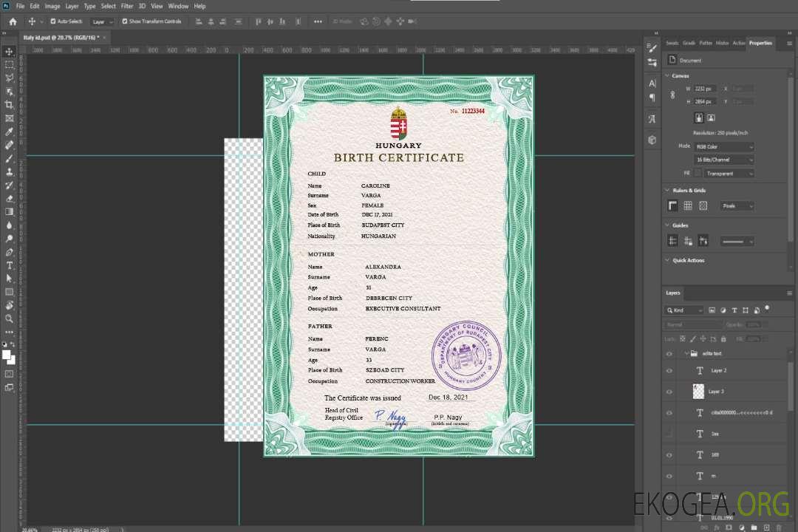Click more options ellipsis in options bar
This screenshot has height=532, width=798.
[x=318, y=21]
